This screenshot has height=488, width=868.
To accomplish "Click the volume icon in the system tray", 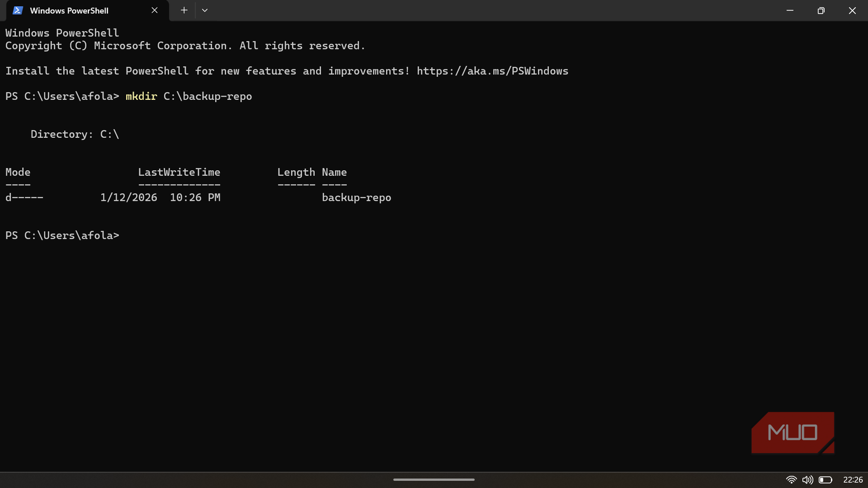I will click(x=806, y=479).
